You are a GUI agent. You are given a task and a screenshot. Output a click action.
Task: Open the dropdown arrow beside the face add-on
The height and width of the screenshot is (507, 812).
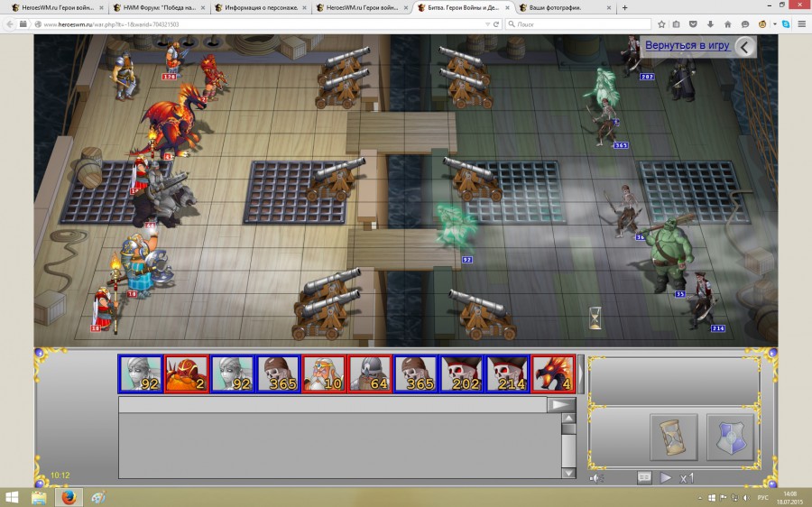point(775,23)
